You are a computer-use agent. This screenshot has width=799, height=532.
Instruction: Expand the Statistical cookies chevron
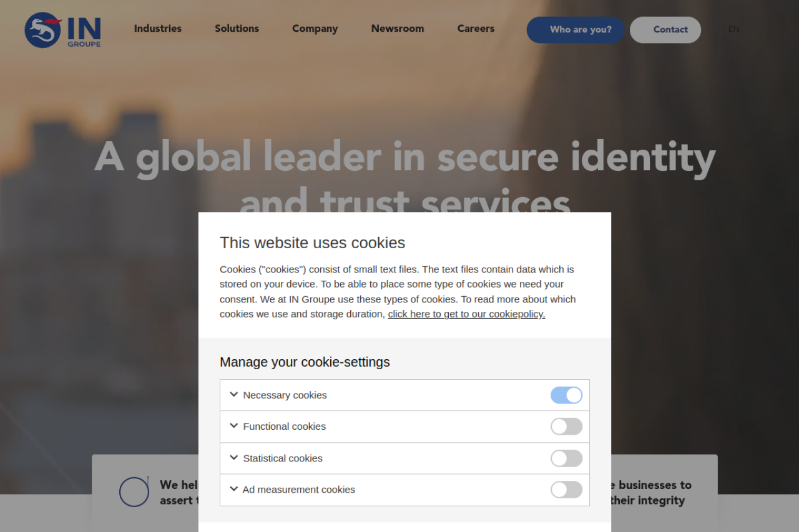(234, 458)
